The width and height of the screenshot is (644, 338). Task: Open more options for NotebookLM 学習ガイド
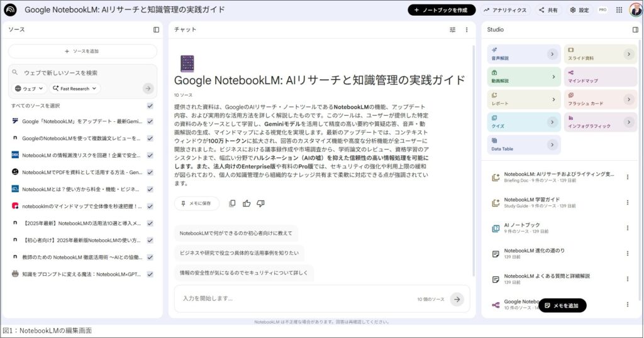click(x=627, y=202)
